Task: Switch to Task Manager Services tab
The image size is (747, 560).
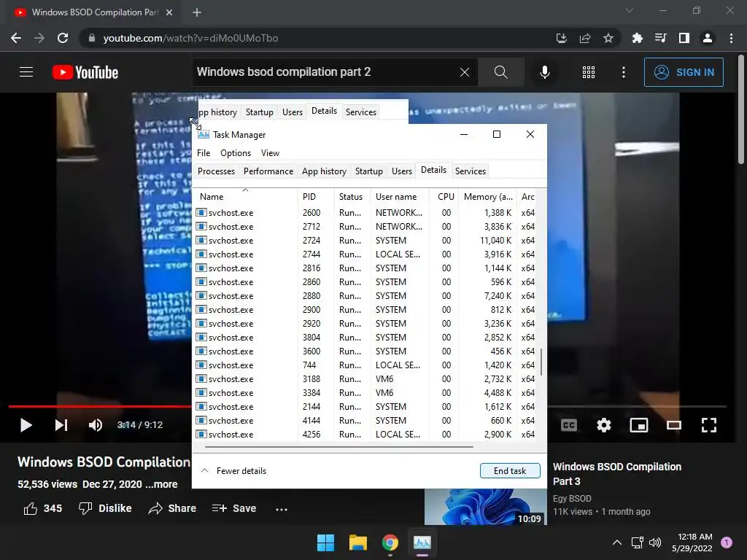Action: click(471, 171)
